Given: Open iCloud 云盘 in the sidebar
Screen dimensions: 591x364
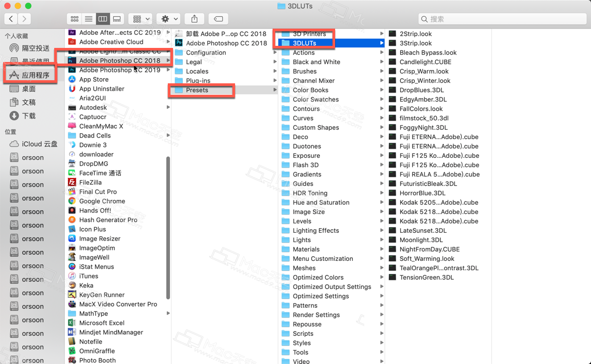Looking at the screenshot, I should pos(33,144).
